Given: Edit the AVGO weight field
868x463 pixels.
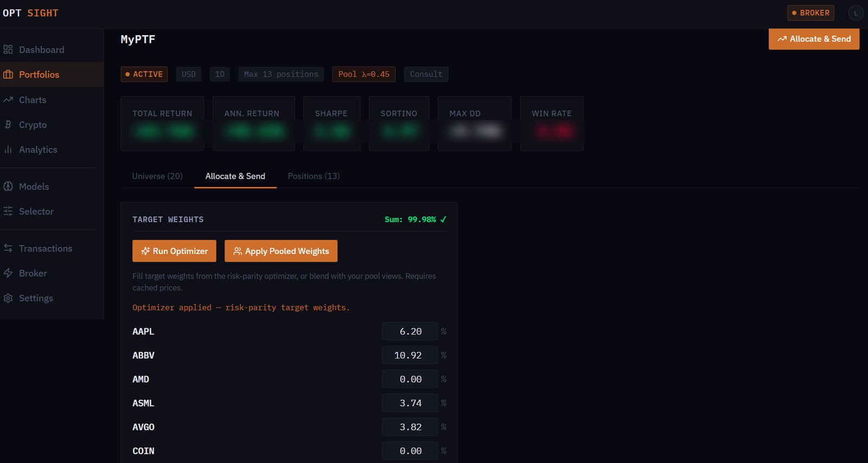Looking at the screenshot, I should (410, 427).
